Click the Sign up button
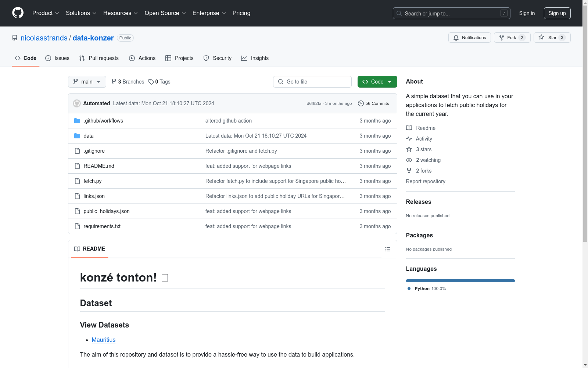This screenshot has height=368, width=588. click(x=557, y=13)
